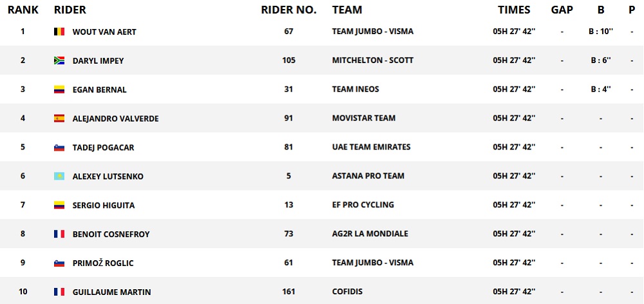This screenshot has width=644, height=304.
Task: Open rider Primož Roglic's profile
Action: coord(103,263)
